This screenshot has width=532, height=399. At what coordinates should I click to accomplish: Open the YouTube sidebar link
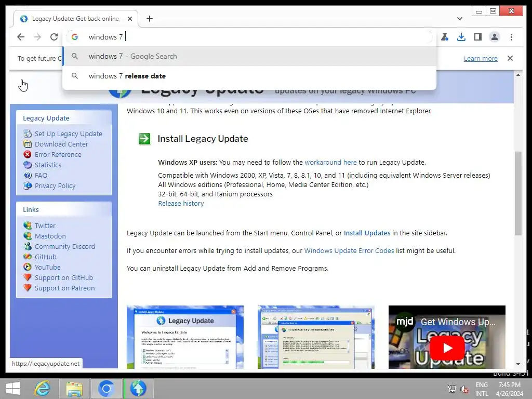coord(47,268)
